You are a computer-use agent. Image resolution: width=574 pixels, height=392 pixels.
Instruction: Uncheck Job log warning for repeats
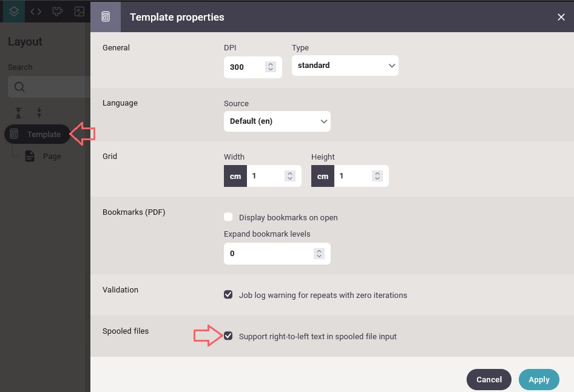tap(228, 295)
